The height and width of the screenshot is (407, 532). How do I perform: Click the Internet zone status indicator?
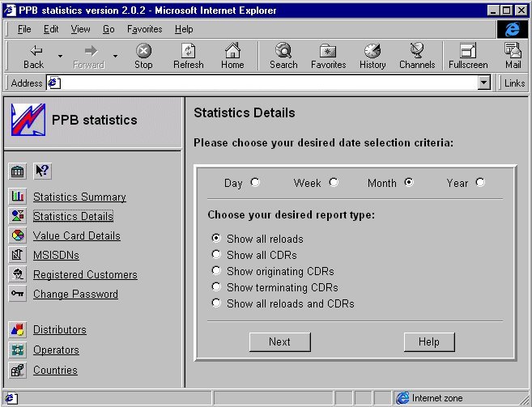429,398
